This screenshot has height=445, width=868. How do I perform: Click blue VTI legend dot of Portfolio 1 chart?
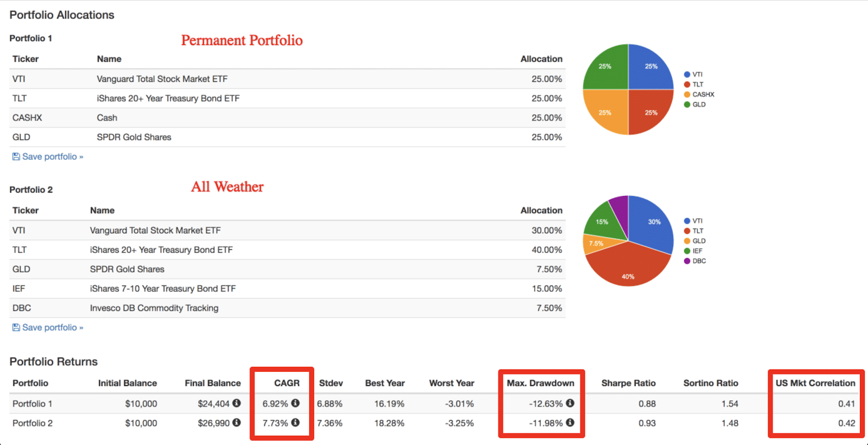[x=687, y=75]
